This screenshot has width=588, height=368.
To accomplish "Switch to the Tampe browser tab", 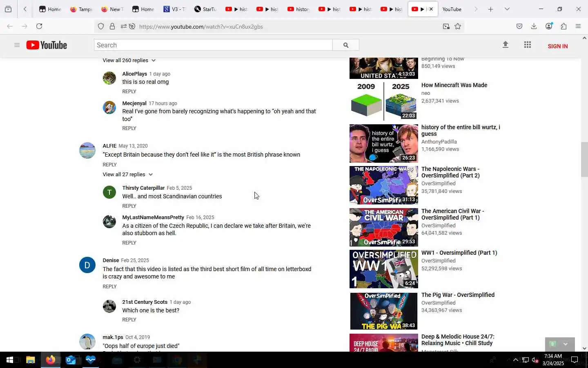I will click(x=82, y=9).
